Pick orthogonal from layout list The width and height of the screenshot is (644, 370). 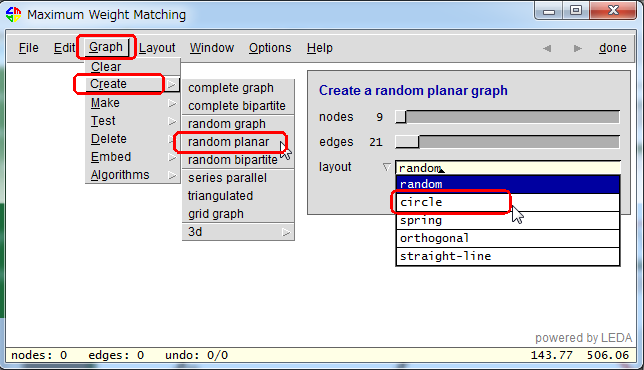(508, 238)
